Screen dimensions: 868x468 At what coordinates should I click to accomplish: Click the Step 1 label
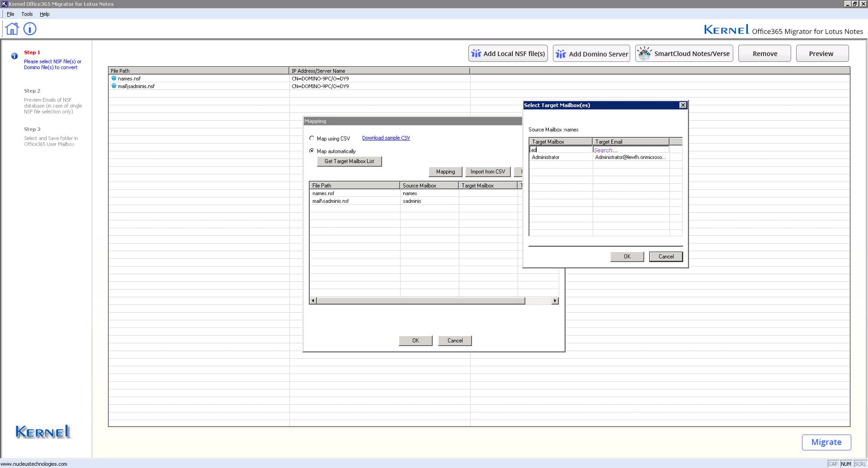[x=32, y=52]
